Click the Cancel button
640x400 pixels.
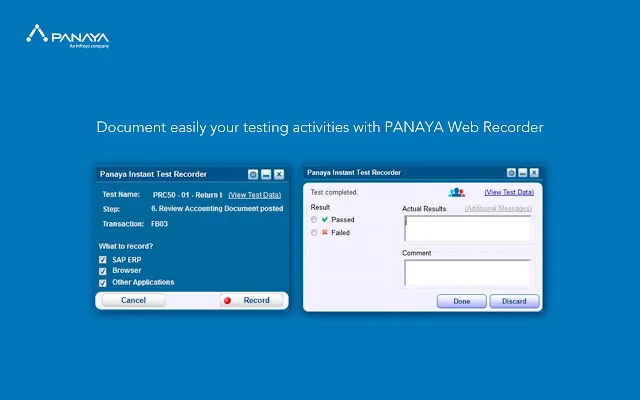[x=133, y=300]
